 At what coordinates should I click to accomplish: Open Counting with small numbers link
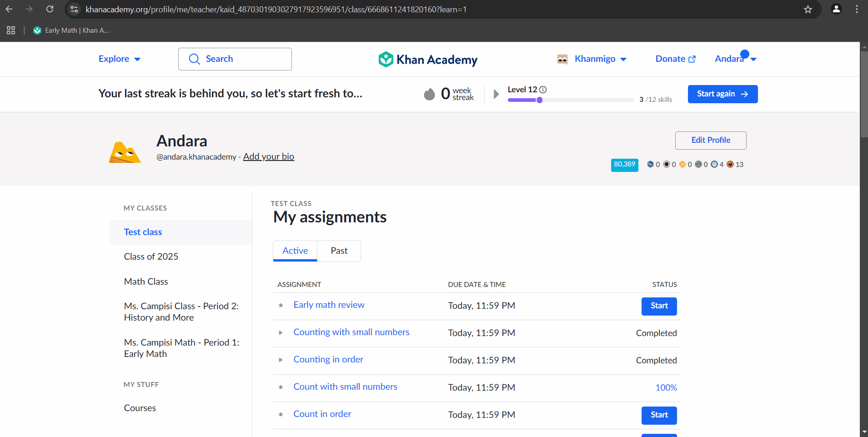point(351,332)
